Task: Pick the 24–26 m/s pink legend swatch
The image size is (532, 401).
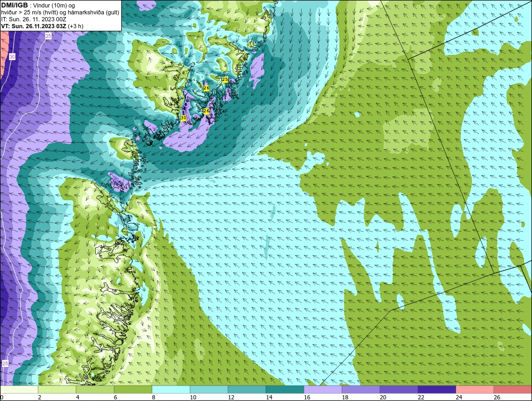Action: click(x=475, y=389)
